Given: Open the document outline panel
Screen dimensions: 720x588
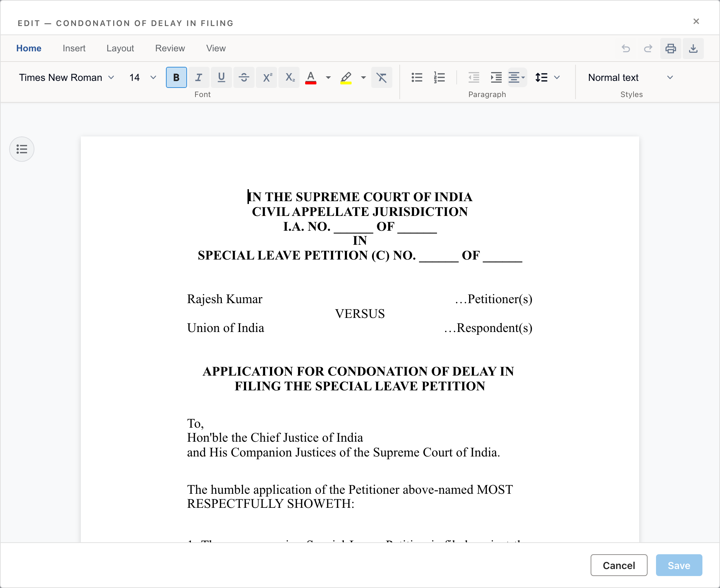Looking at the screenshot, I should click(22, 149).
